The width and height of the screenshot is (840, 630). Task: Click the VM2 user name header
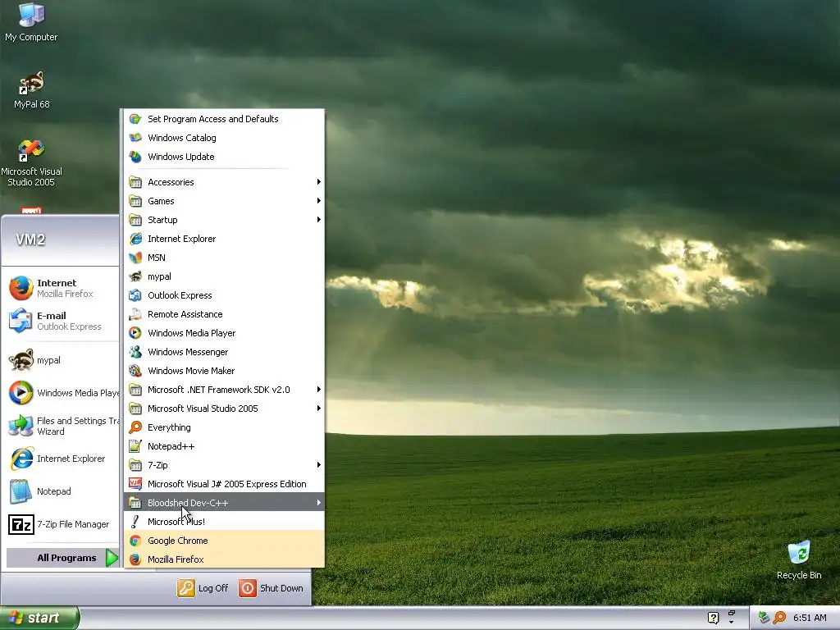[x=30, y=240]
